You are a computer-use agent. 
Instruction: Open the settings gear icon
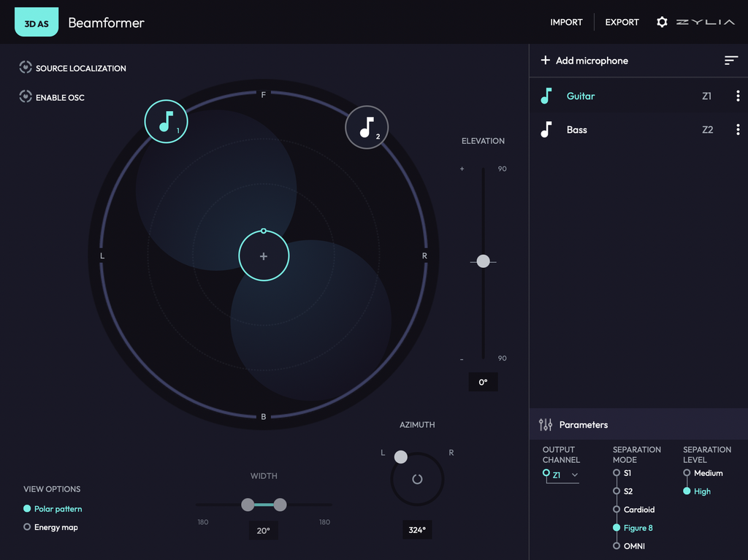[x=662, y=22]
